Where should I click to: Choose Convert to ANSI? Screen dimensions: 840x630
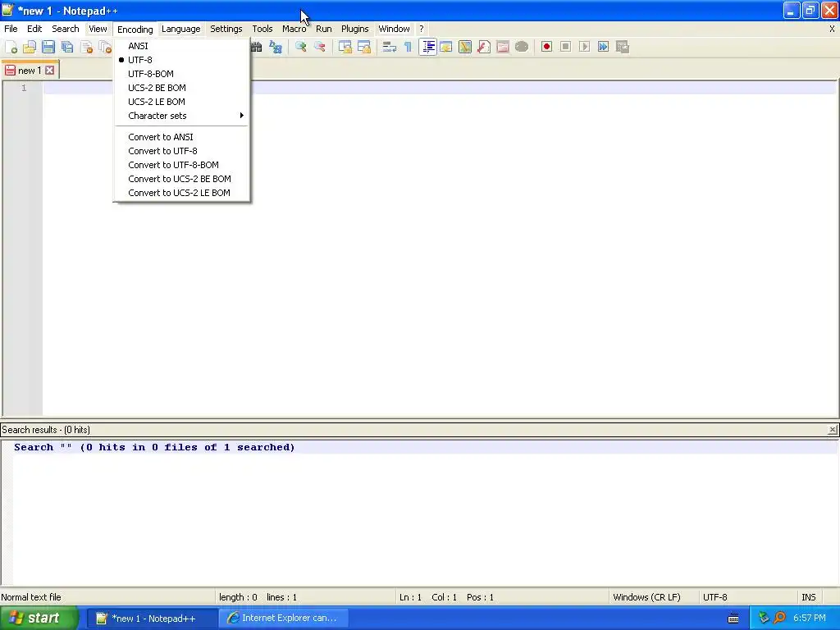[181, 137]
